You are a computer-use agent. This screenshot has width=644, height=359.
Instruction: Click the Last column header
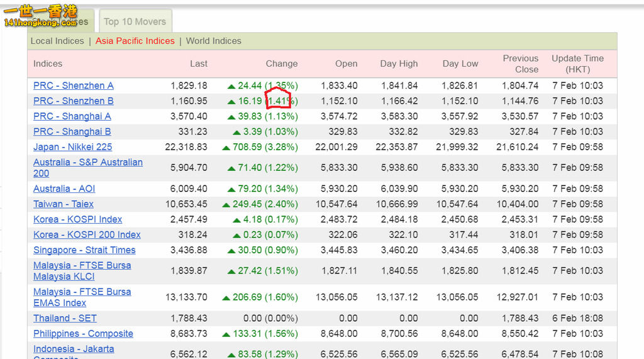199,64
